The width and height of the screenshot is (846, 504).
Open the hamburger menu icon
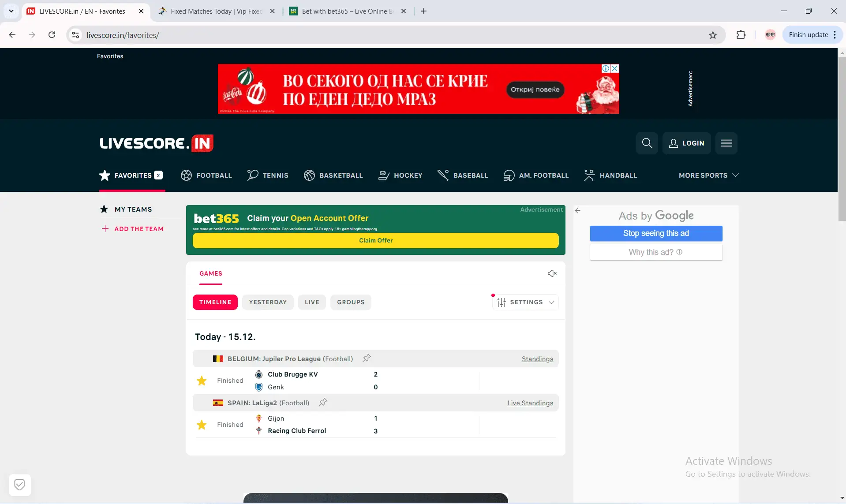click(x=726, y=143)
